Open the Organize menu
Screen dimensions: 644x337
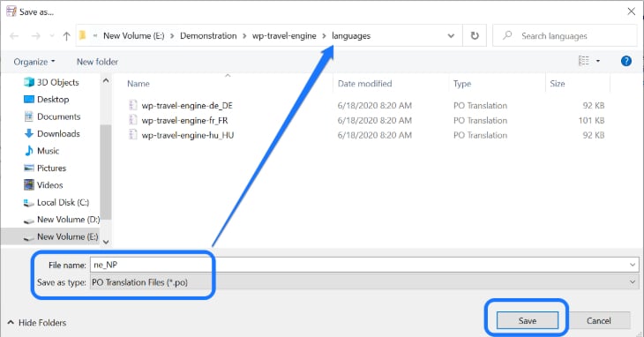coord(34,62)
